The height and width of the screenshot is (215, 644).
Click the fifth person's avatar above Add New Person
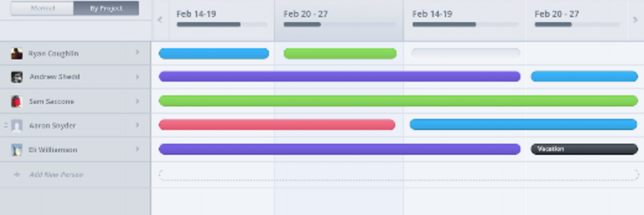[x=16, y=150]
